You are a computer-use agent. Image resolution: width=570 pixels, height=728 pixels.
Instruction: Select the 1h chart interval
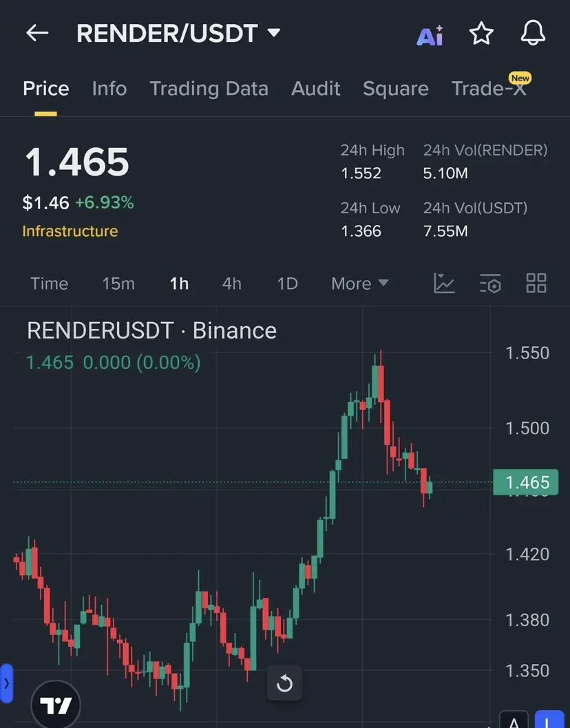pyautogui.click(x=179, y=283)
